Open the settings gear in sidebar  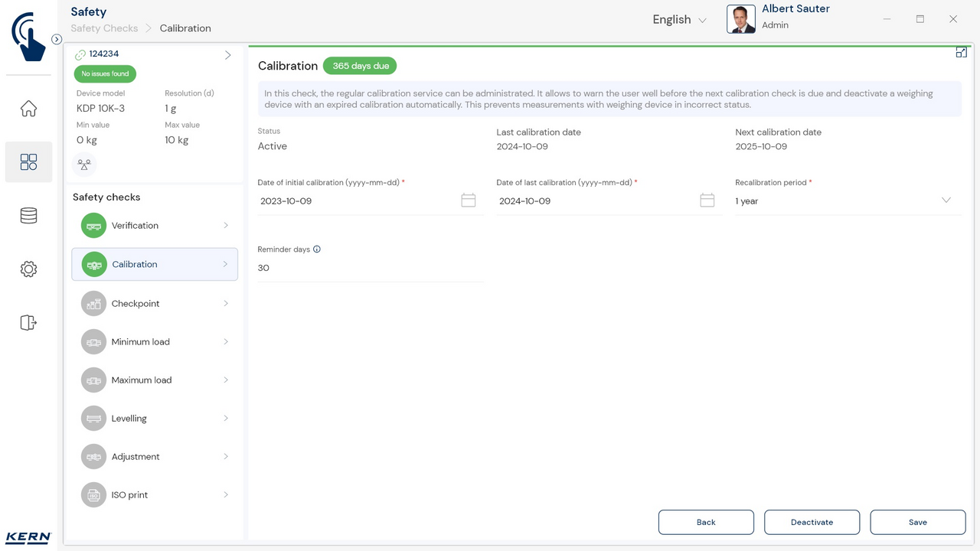tap(28, 269)
